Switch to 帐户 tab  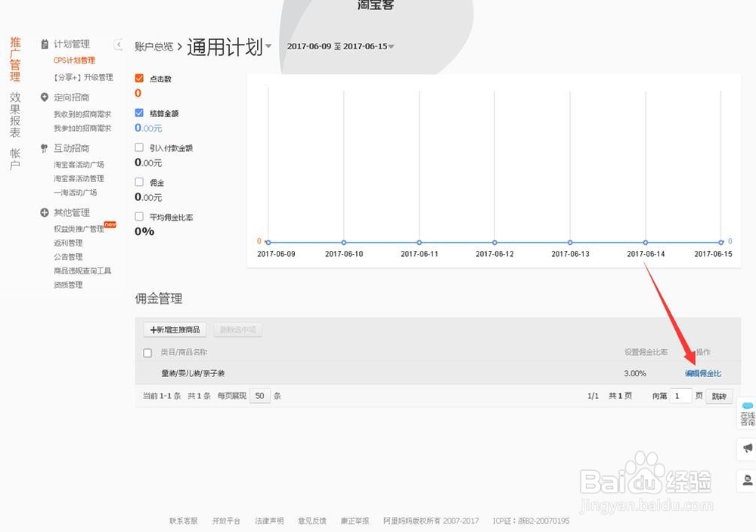[x=15, y=159]
